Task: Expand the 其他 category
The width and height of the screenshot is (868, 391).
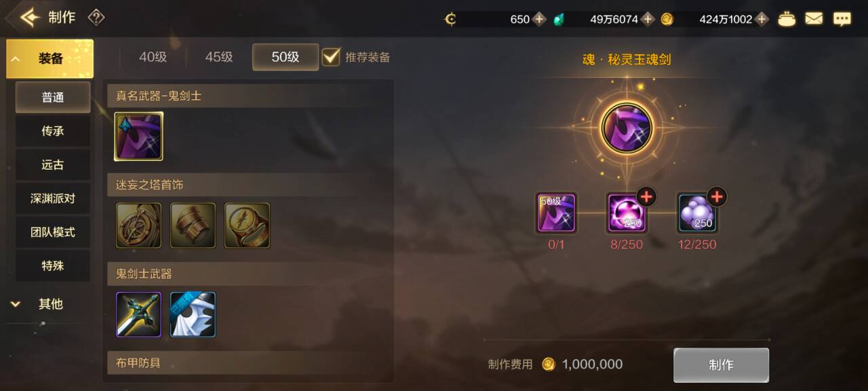Action: [x=50, y=304]
